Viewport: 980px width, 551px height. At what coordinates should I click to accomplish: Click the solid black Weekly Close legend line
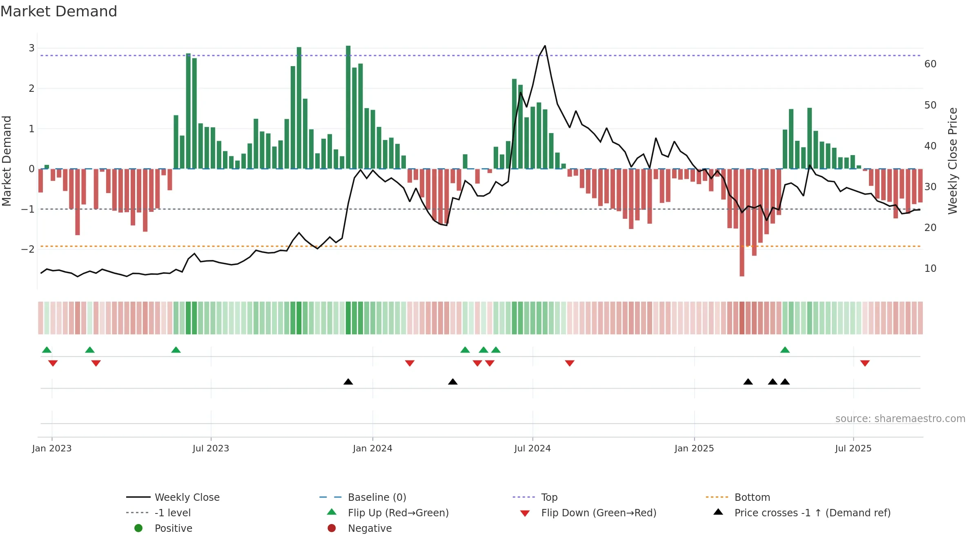[x=138, y=497]
